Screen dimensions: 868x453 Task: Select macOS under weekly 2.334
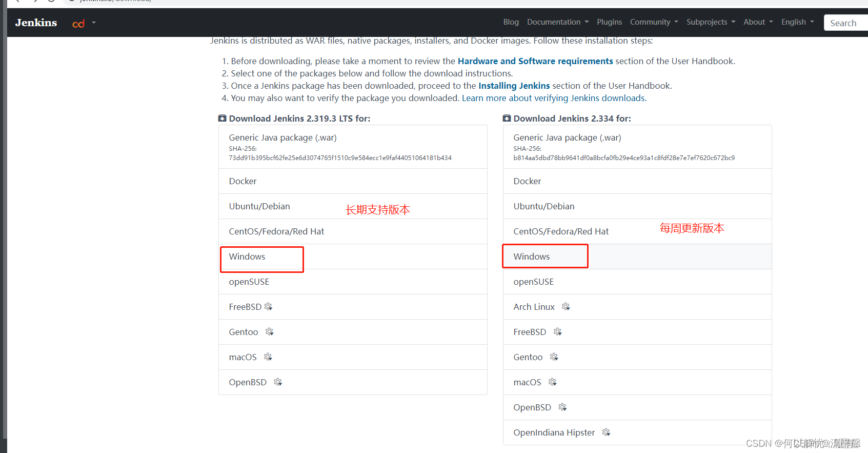pos(637,382)
